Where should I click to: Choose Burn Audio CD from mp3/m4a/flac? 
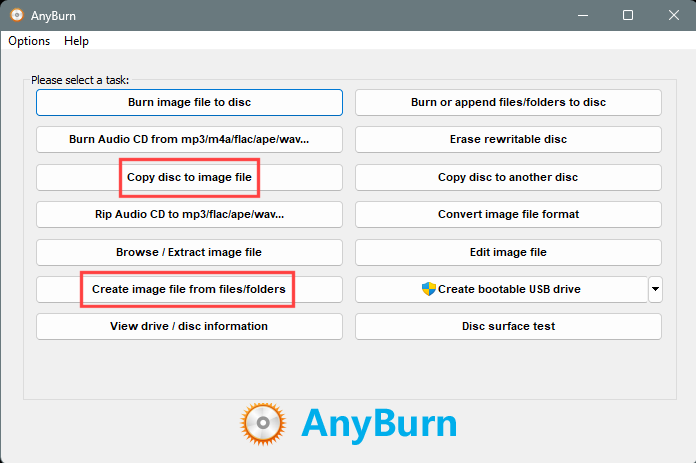point(190,139)
